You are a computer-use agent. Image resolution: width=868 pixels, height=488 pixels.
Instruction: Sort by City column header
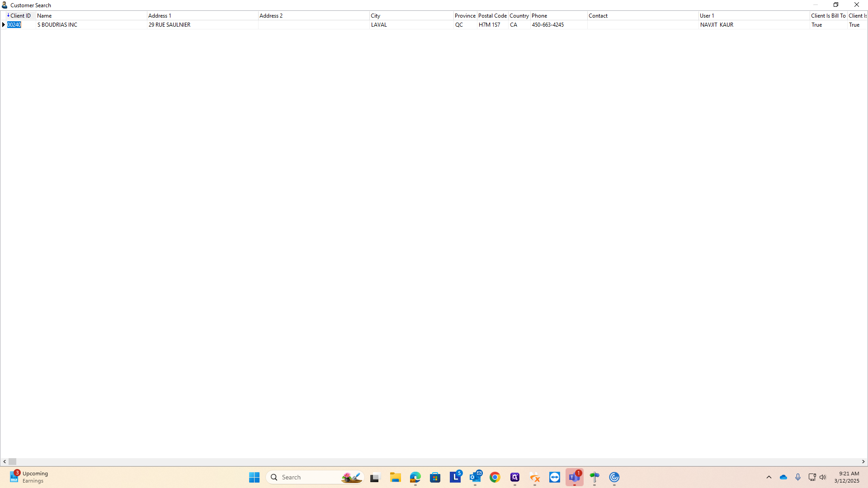(x=410, y=16)
